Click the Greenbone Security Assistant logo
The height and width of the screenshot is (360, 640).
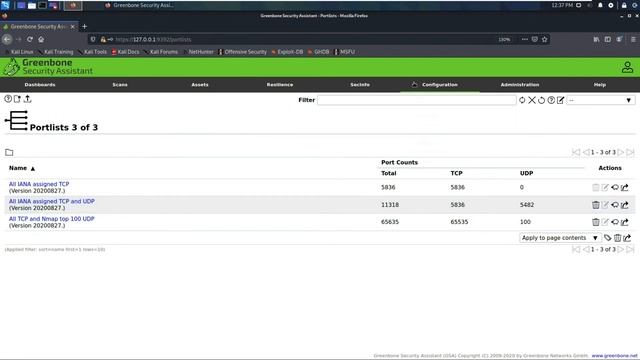[48, 67]
